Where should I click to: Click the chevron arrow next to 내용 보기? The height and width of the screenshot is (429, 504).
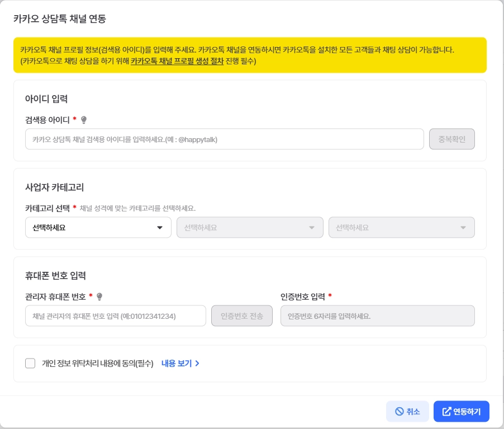[197, 364]
